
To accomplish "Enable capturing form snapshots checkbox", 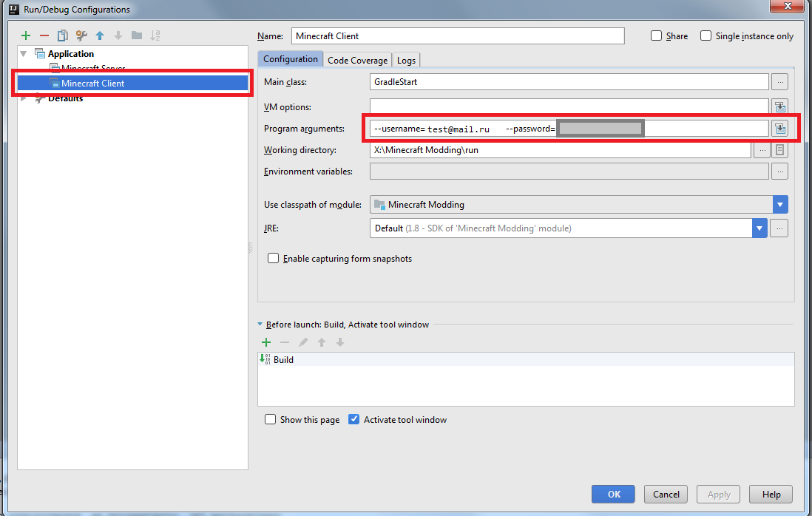I will 274,259.
